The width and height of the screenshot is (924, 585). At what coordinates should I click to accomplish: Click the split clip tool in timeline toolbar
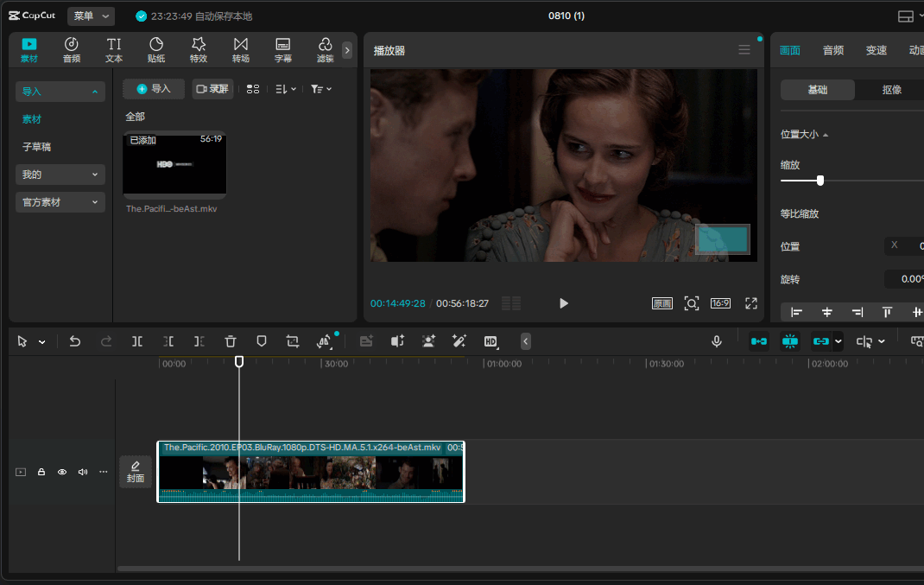pyautogui.click(x=137, y=341)
